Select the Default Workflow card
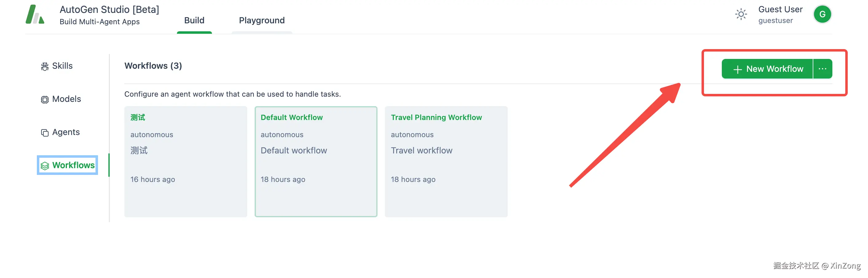The width and height of the screenshot is (868, 278). [316, 161]
